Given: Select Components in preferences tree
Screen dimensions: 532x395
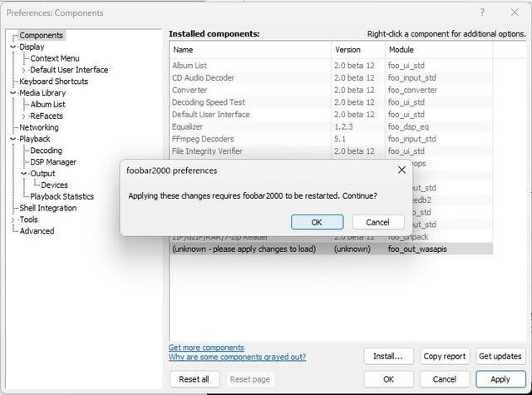Looking at the screenshot, I should 41,35.
